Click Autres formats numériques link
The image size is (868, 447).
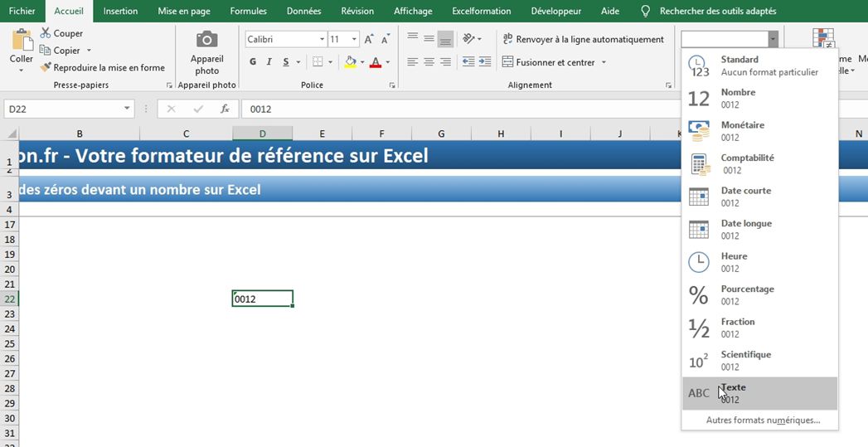(762, 420)
